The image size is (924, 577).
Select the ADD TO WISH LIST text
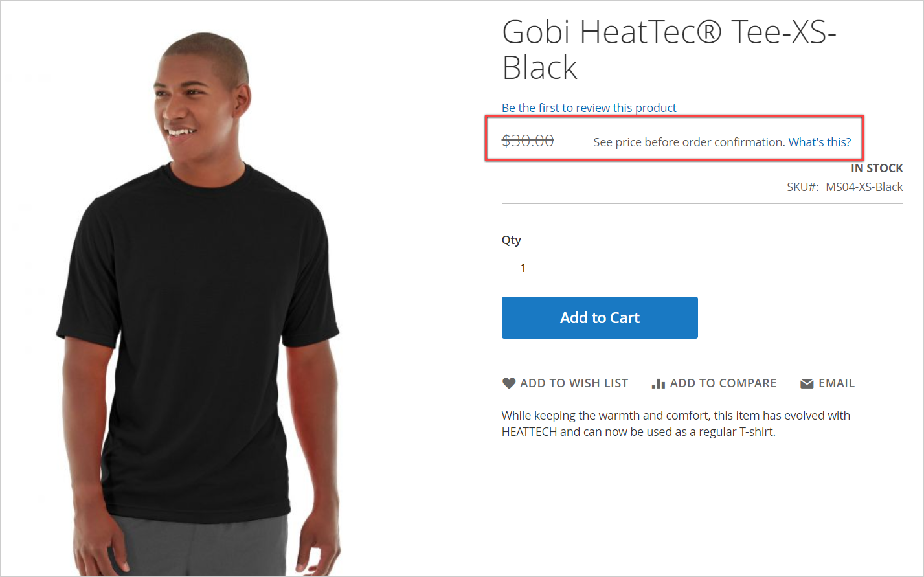click(x=574, y=383)
